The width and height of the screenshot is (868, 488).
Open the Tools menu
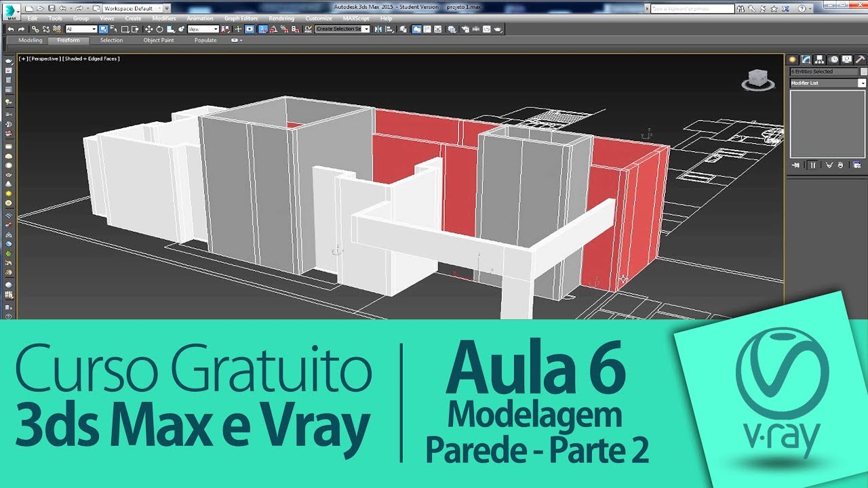point(55,18)
